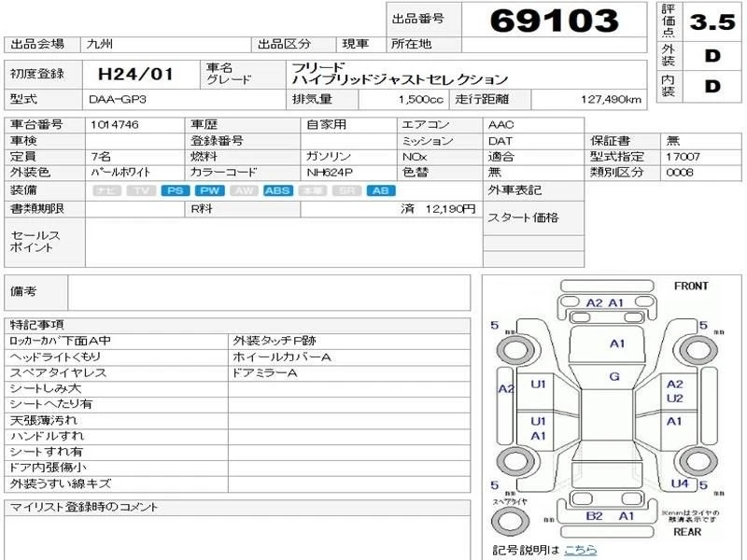Screen dimensions: 747x560
Task: Click the note 外装タッチP跡
Action: 275,341
